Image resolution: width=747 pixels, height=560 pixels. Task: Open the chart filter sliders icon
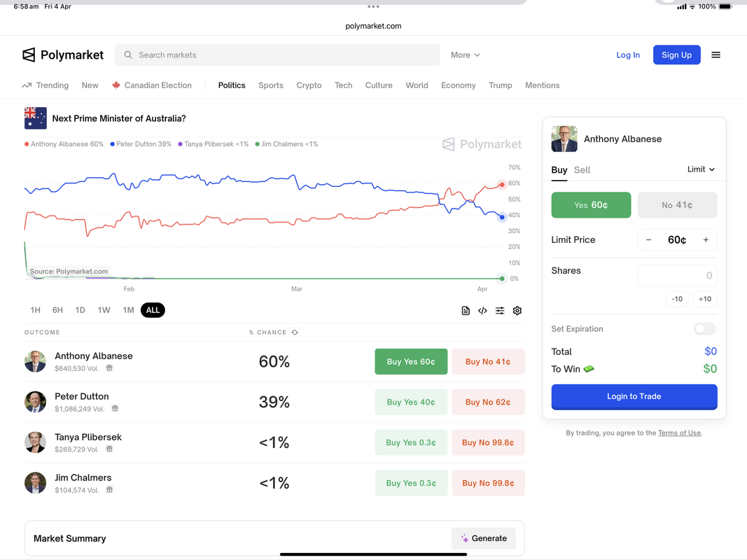click(x=500, y=311)
